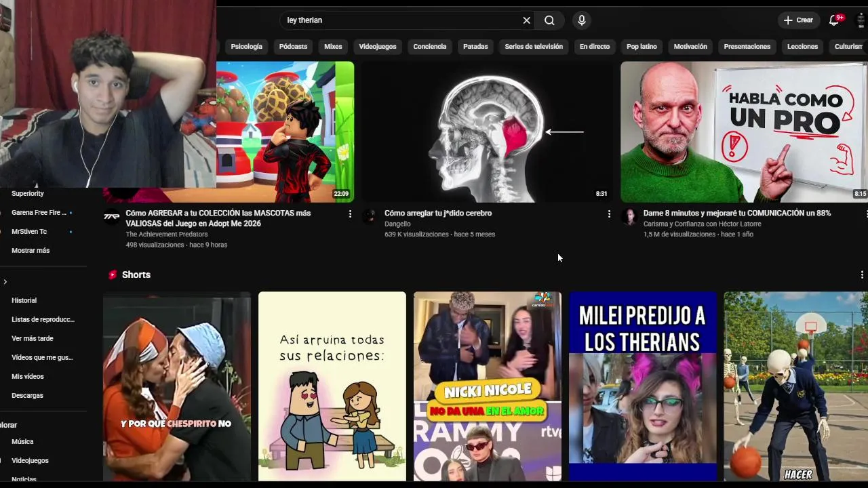
Task: Select the Lecciones chip
Action: 802,47
